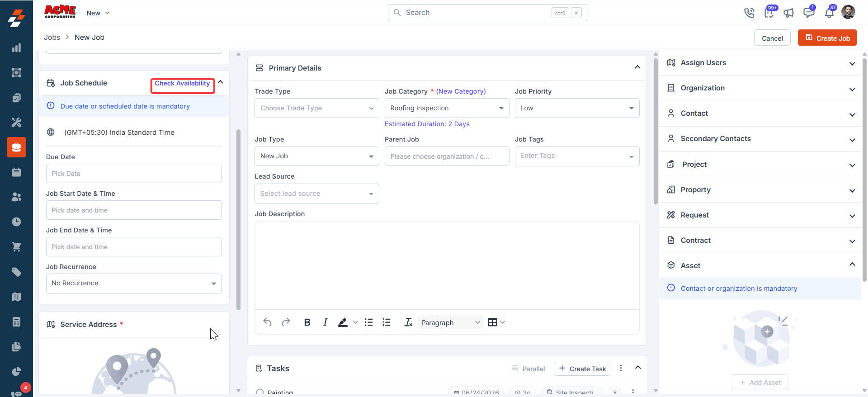Toggle Parallel task mode

click(528, 369)
